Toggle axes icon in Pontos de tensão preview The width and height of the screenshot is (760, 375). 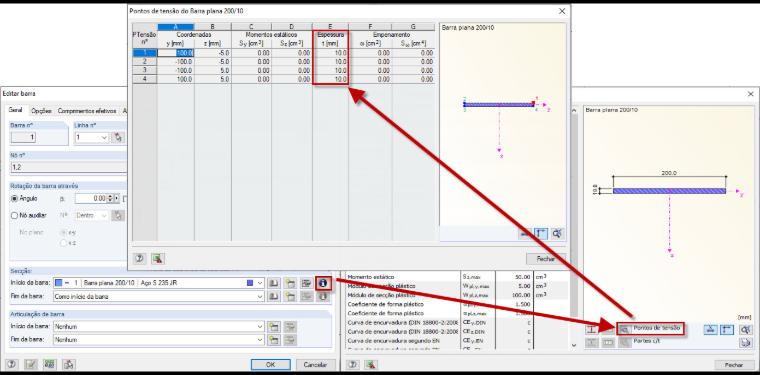pyautogui.click(x=541, y=234)
